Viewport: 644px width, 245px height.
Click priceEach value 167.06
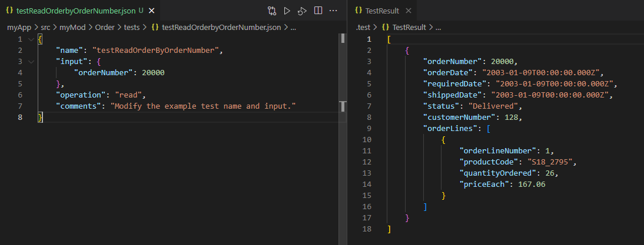pyautogui.click(x=532, y=184)
